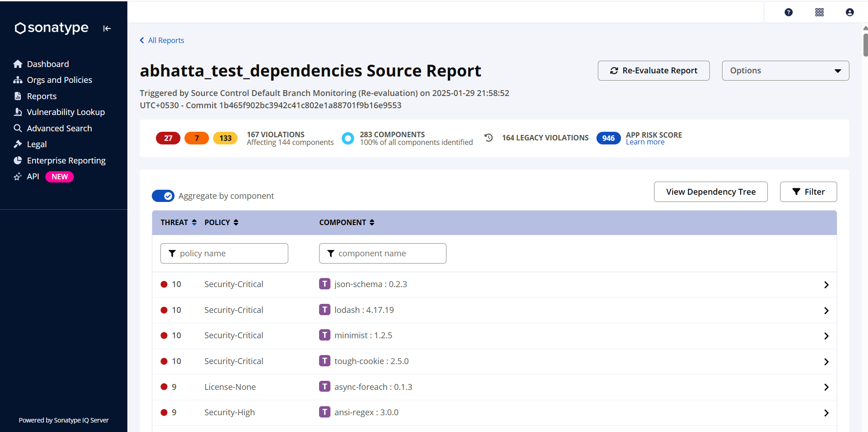The width and height of the screenshot is (868, 432).
Task: Click the red threat dot for json-schema
Action: [x=164, y=284]
